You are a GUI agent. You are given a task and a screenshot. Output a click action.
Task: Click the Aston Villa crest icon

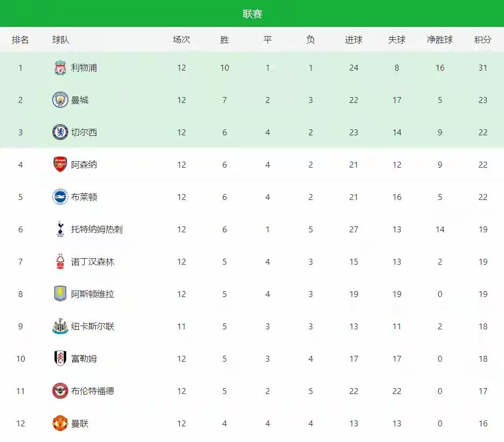(60, 294)
